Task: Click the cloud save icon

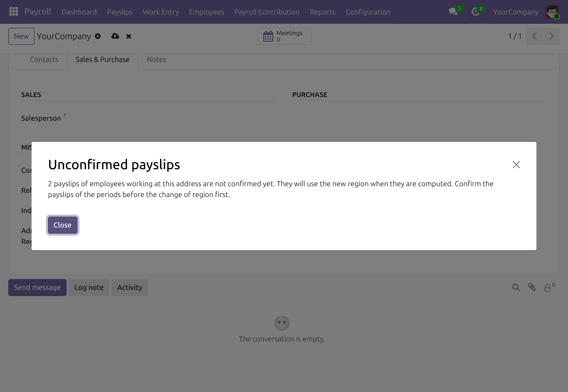Action: [x=115, y=36]
